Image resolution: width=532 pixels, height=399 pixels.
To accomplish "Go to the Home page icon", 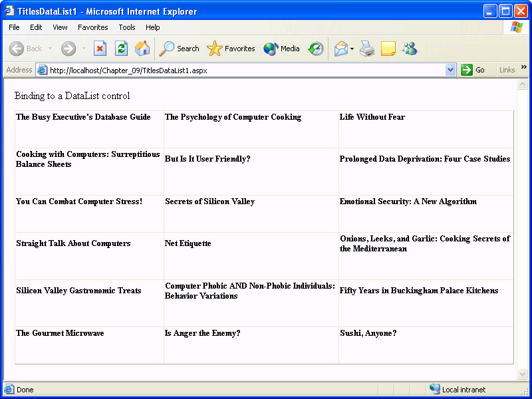I will [x=142, y=49].
